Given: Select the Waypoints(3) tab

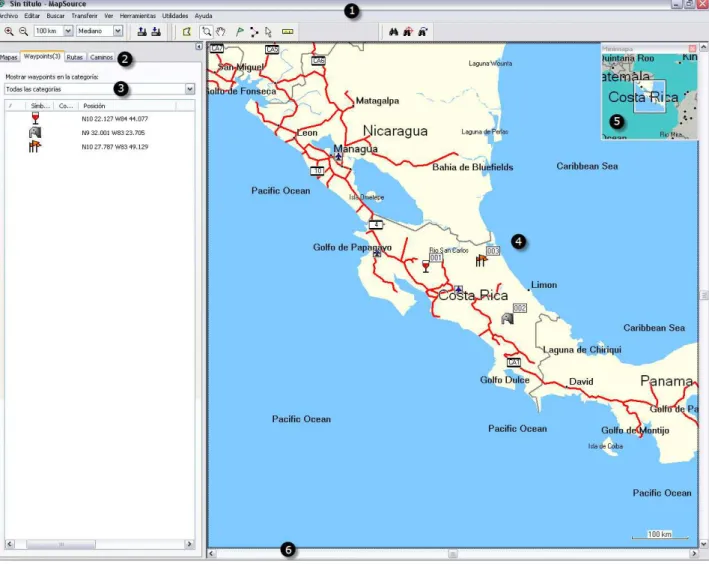Looking at the screenshot, I should (x=42, y=57).
